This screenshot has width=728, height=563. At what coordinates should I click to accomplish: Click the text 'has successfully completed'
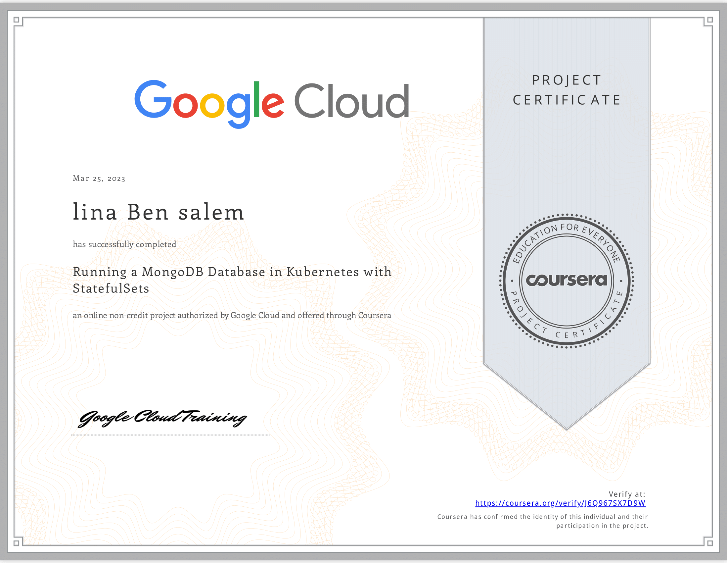coord(125,244)
